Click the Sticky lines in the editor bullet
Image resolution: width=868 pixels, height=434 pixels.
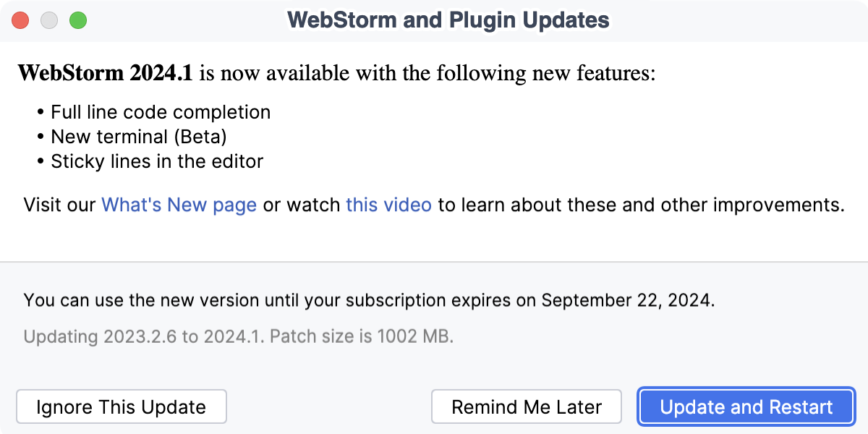click(157, 161)
